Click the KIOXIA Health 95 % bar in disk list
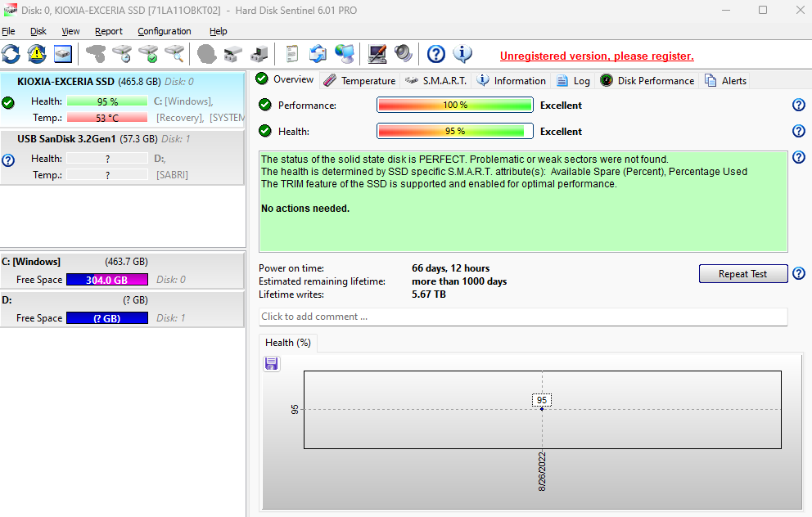This screenshot has height=517, width=812. pyautogui.click(x=107, y=101)
